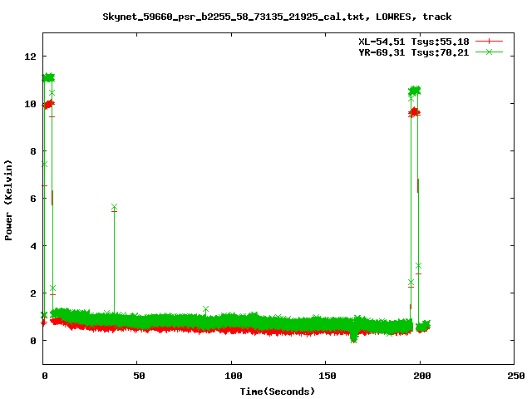Screen dimensions: 532x399
Task: Click the red XL legend line sample
Action: pyautogui.click(x=489, y=42)
